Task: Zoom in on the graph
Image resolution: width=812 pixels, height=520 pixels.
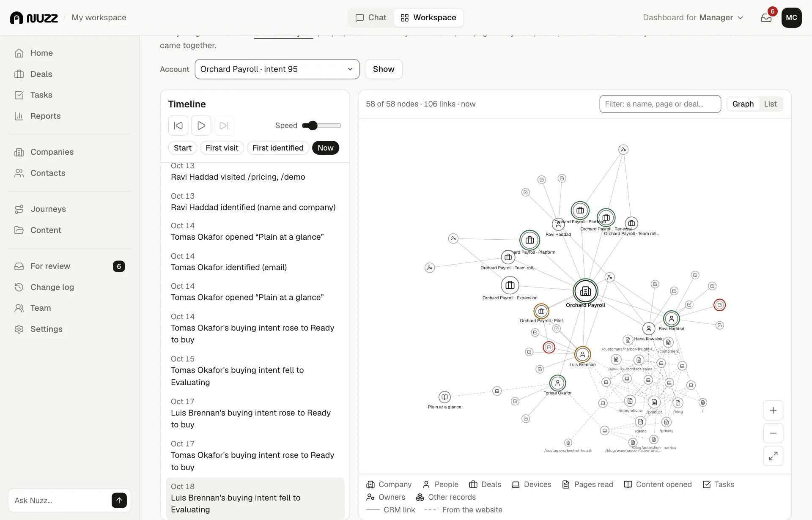Action: click(773, 411)
